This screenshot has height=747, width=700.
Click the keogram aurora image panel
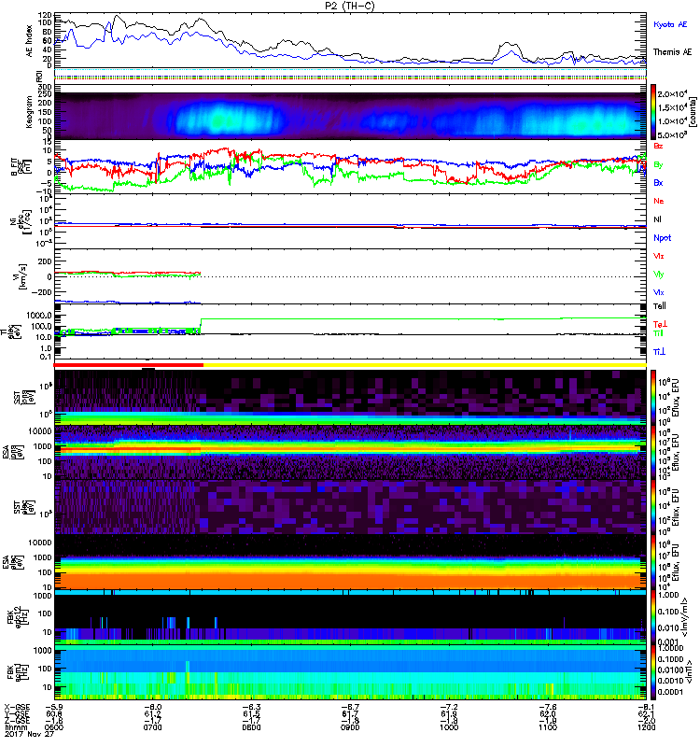click(x=350, y=116)
